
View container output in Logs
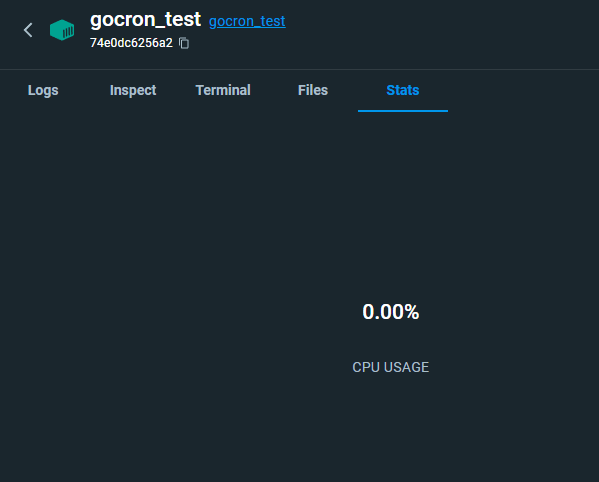(43, 91)
